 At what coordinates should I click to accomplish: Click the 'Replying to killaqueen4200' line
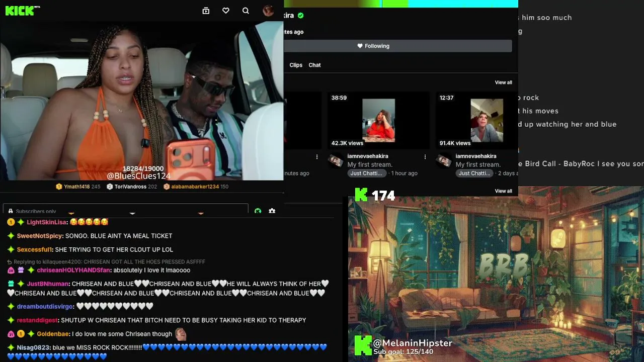106,262
